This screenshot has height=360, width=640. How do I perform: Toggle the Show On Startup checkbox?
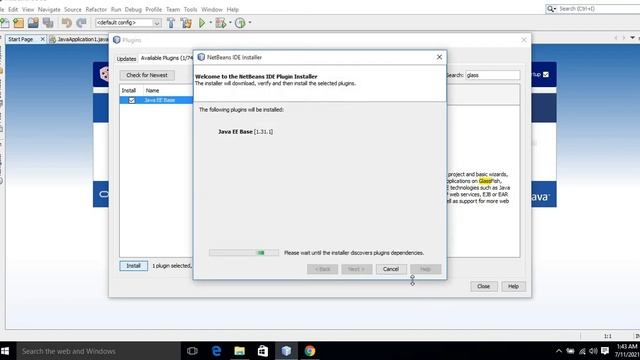546,75
